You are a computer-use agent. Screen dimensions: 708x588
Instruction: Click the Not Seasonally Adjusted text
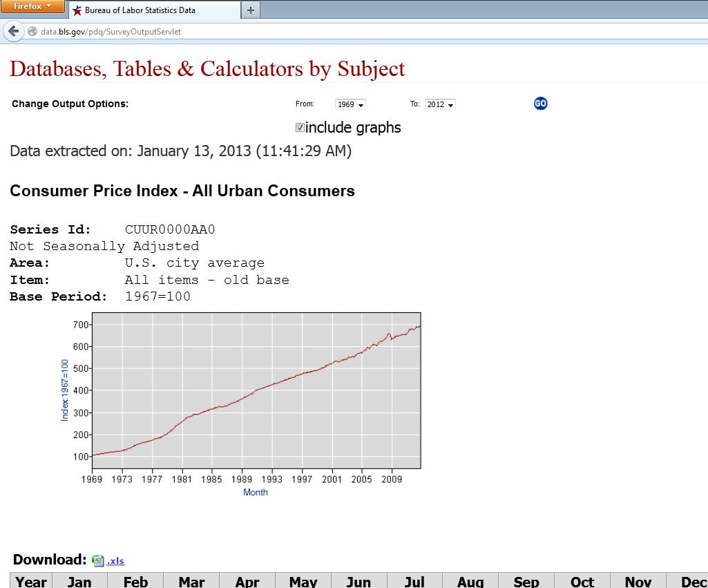[104, 246]
